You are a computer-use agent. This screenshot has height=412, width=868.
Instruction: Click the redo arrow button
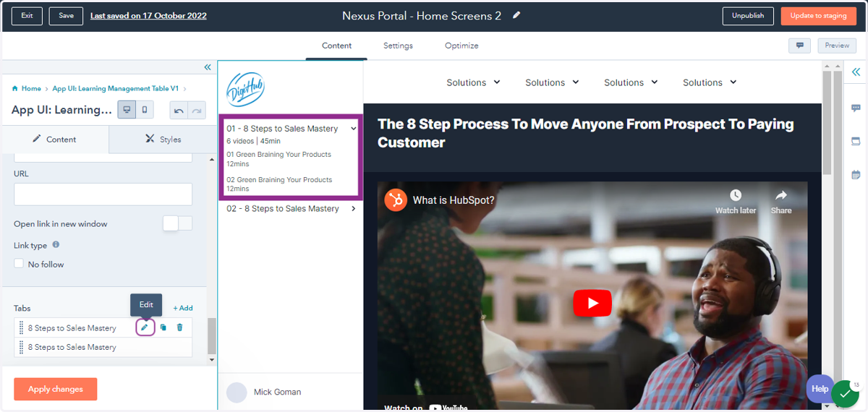(197, 111)
